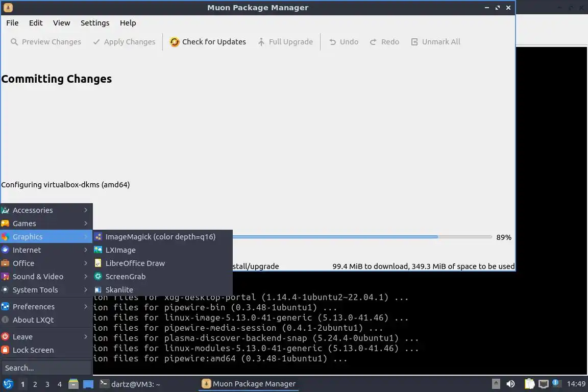Expand the Preferences submenu

[x=46, y=306]
